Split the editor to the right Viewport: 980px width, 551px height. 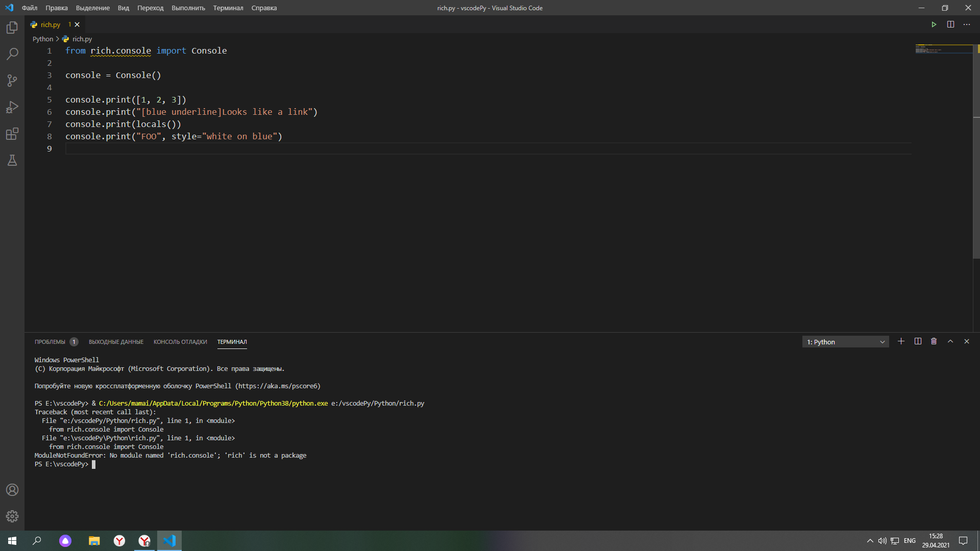[950, 24]
